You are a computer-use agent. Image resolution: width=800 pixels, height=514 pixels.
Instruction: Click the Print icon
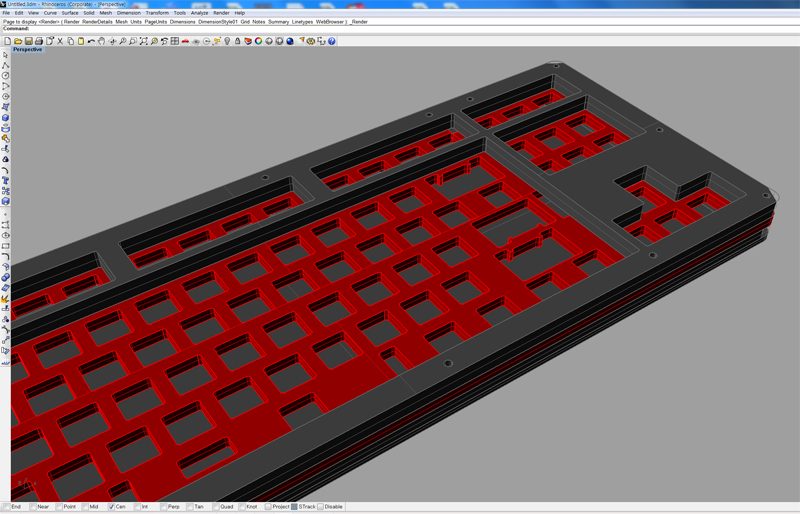click(39, 41)
